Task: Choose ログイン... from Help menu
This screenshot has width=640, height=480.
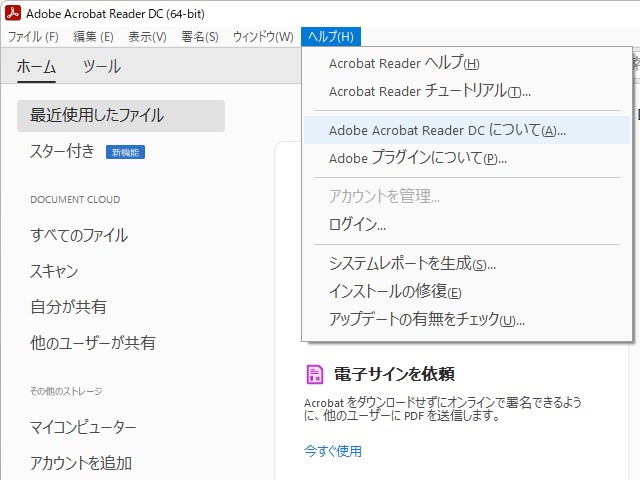Action: 467,224
